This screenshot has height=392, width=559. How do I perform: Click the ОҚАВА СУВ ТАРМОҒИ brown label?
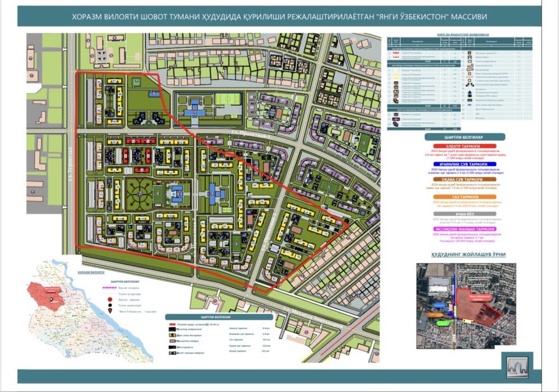(x=465, y=179)
